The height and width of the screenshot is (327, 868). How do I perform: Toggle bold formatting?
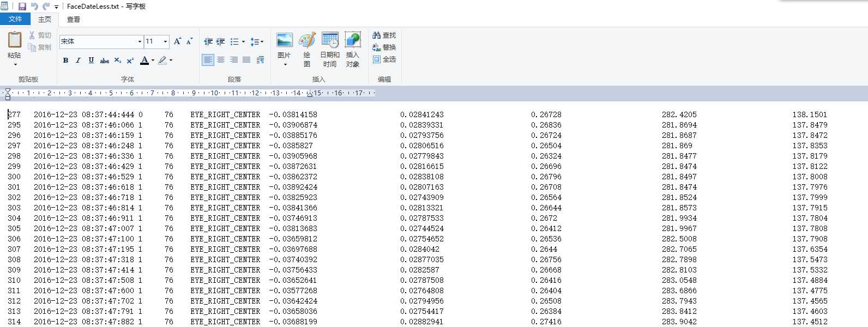(x=65, y=60)
